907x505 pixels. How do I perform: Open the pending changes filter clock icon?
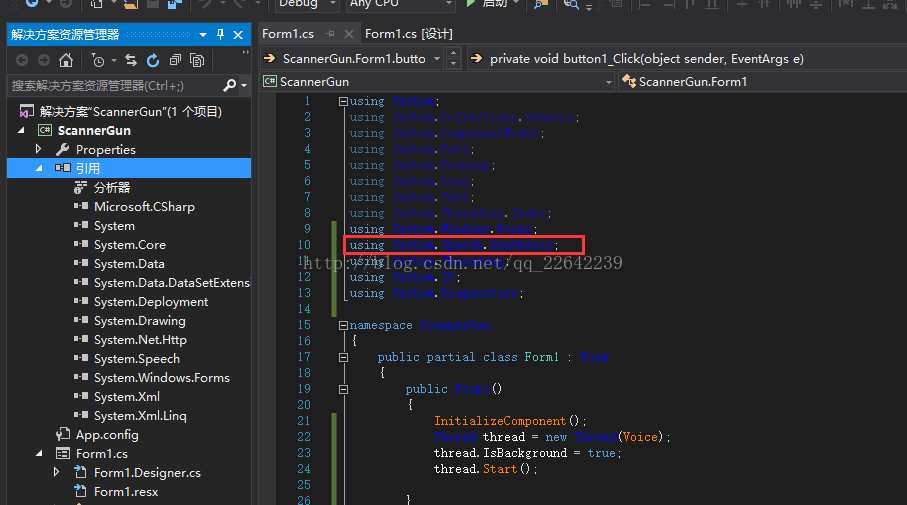coord(98,60)
